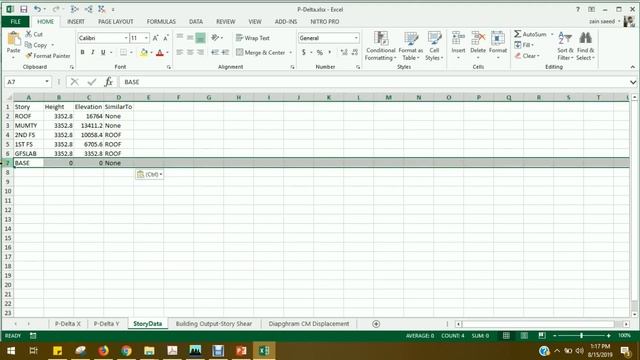Viewport: 640px width, 360px height.
Task: Open the FILE tab
Action: (16, 22)
